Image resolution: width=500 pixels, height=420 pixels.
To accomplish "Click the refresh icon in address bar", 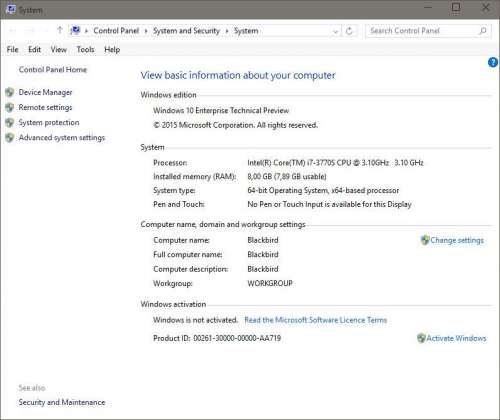I will (x=349, y=31).
